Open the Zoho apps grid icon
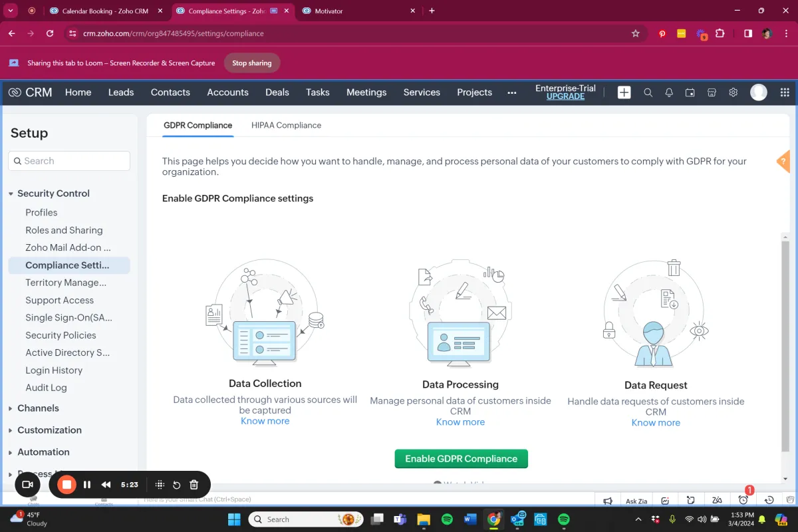Viewport: 798px width, 532px height. tap(785, 92)
